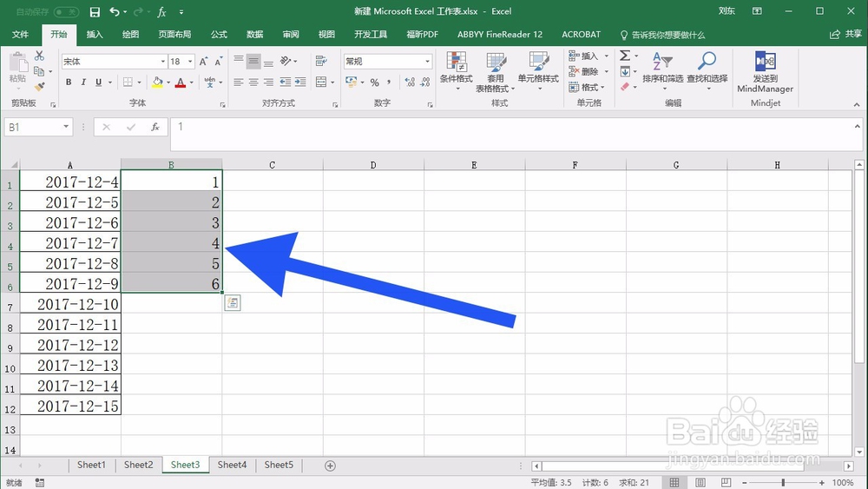This screenshot has width=868, height=489.
Task: Toggle center horizontal alignment
Action: tap(253, 82)
